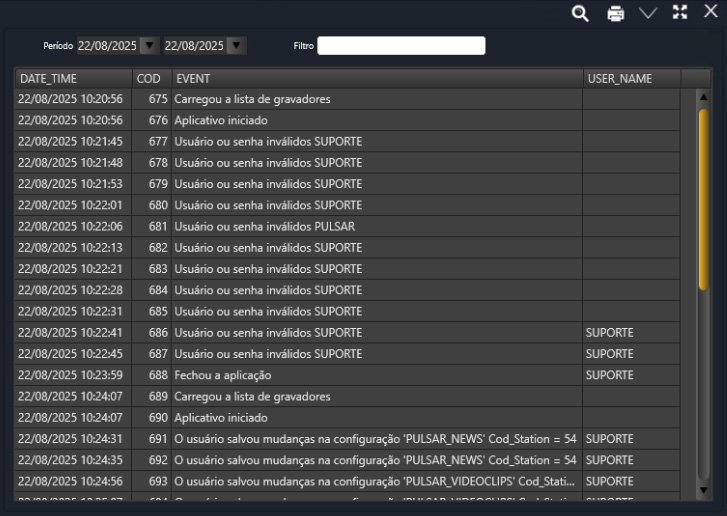Select event row with code 677

[347, 141]
